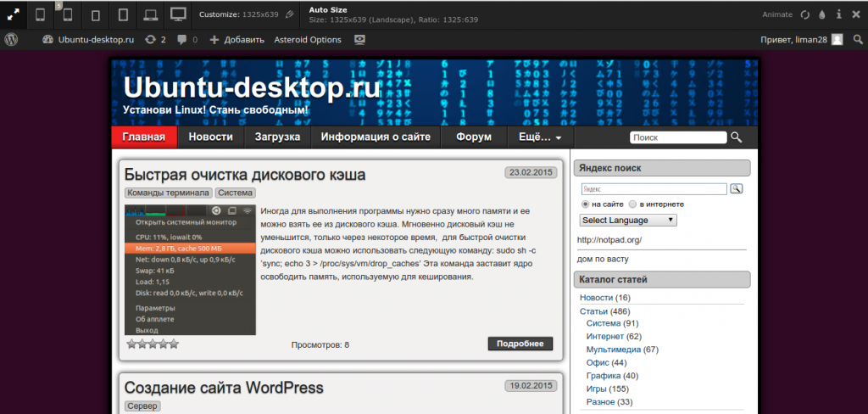Select the "на сайте" radio button
Viewport: 868px width, 414px height.
pyautogui.click(x=585, y=204)
